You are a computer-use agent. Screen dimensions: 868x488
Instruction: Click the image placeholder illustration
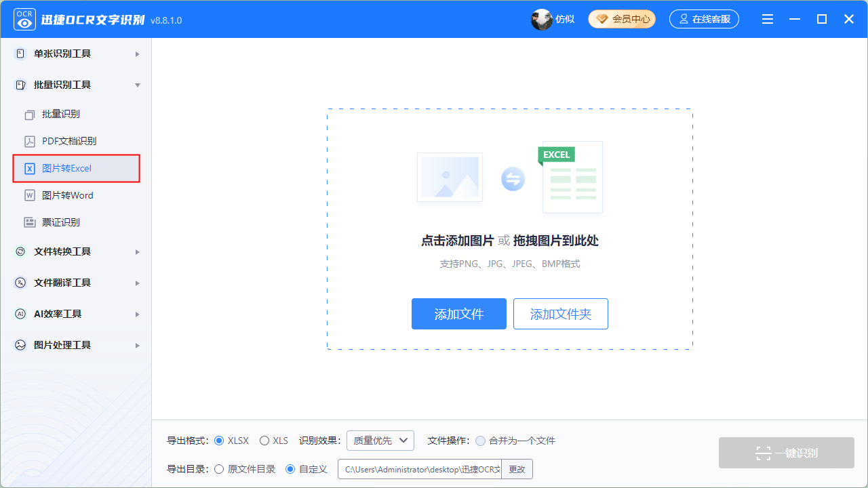pos(450,178)
